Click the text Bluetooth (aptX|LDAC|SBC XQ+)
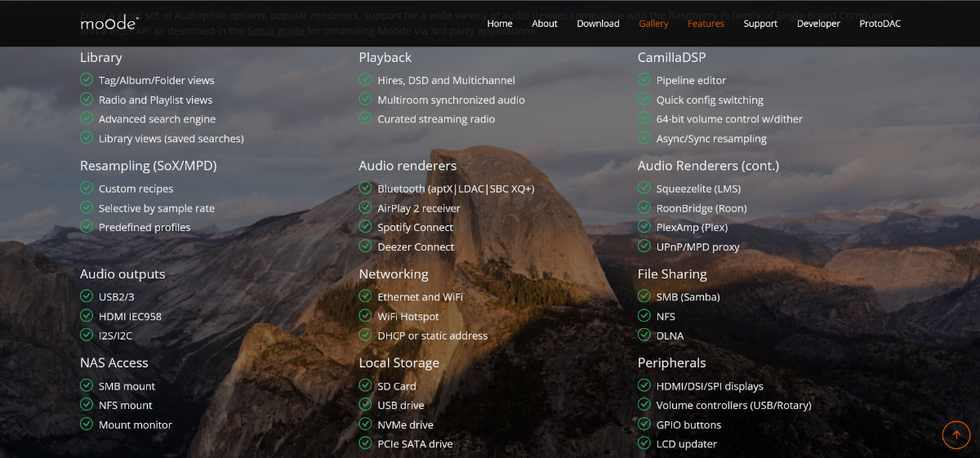Viewport: 980px width, 458px height. 457,189
